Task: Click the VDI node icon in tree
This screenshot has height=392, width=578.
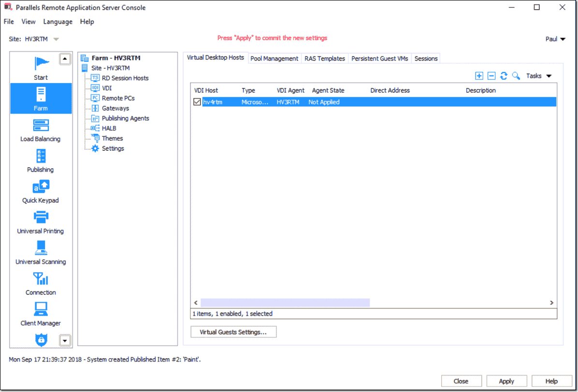Action: pyautogui.click(x=95, y=88)
